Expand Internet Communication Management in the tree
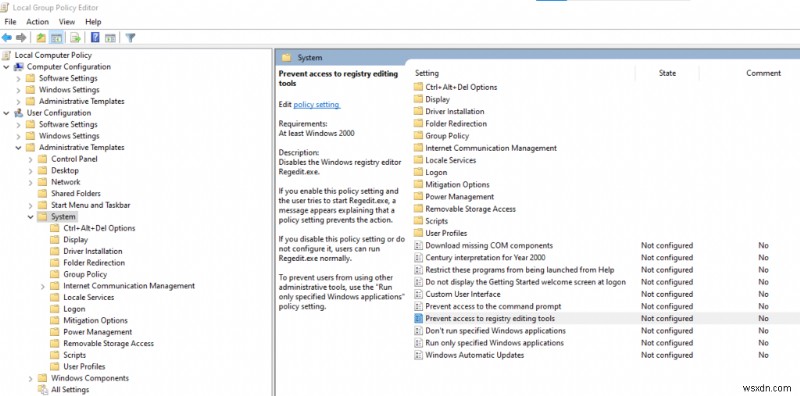The image size is (800, 396). 43,286
